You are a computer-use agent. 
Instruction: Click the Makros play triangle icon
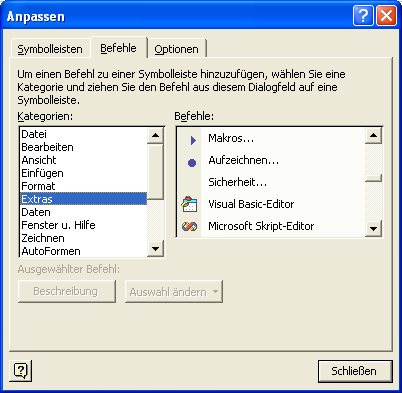193,140
